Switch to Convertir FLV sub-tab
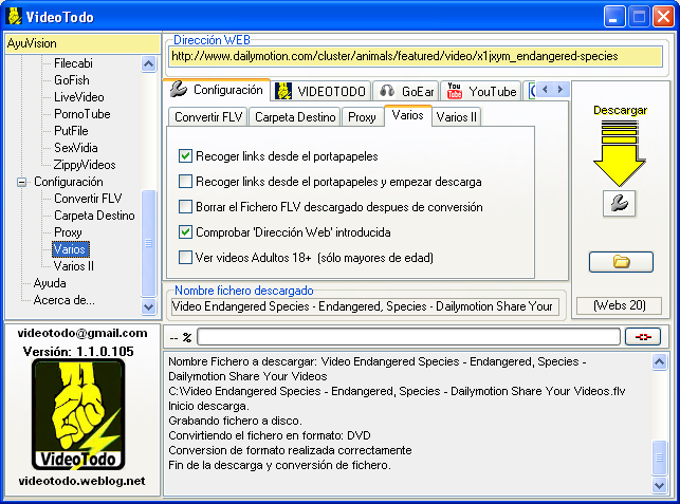 [208, 117]
